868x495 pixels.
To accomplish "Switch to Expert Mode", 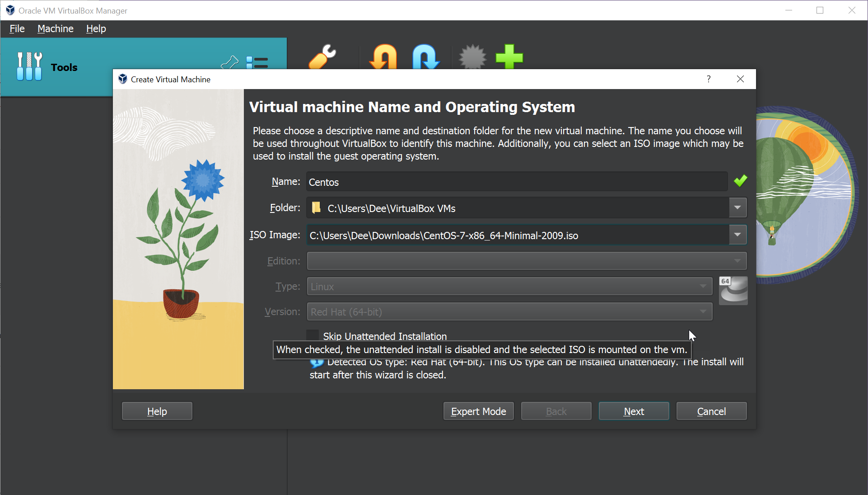I will tap(478, 411).
